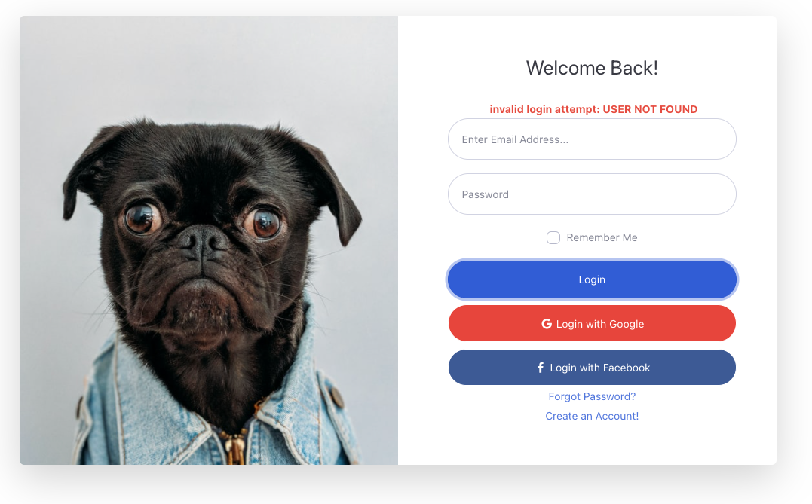Open the Forgot Password? link
Image resolution: width=812 pixels, height=504 pixels.
592,396
